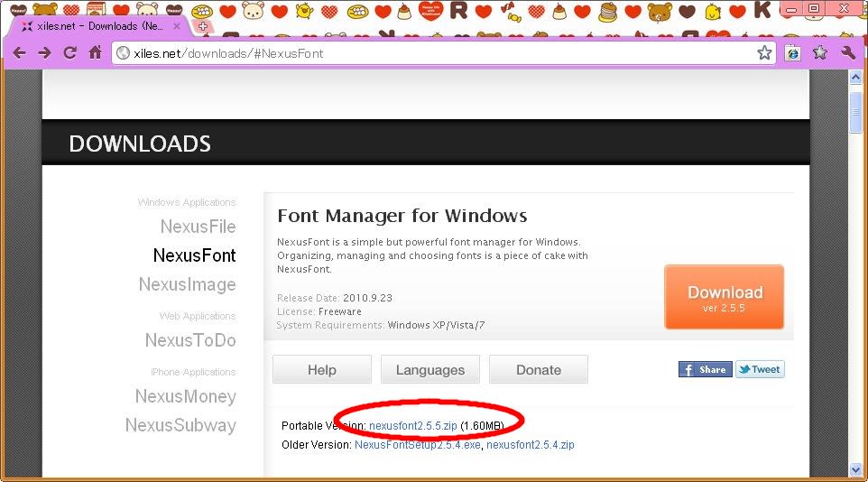This screenshot has width=868, height=482.
Task: Click the IE Tab extension icon
Action: click(793, 53)
